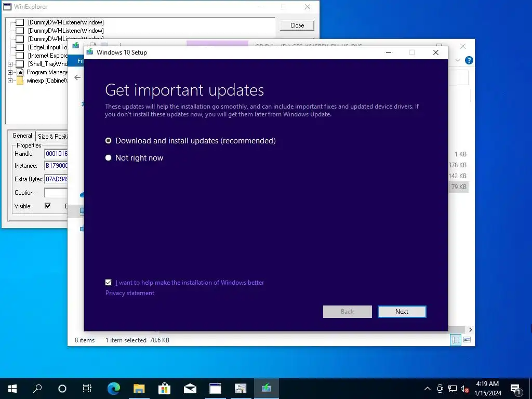The width and height of the screenshot is (532, 399).
Task: Launch Microsoft Edge from taskbar
Action: (114, 389)
